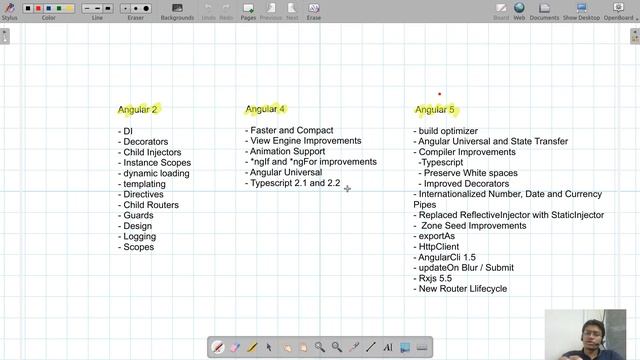Click '- Instance Scopes' text line
Screen dimensions: 640x360
154,163
